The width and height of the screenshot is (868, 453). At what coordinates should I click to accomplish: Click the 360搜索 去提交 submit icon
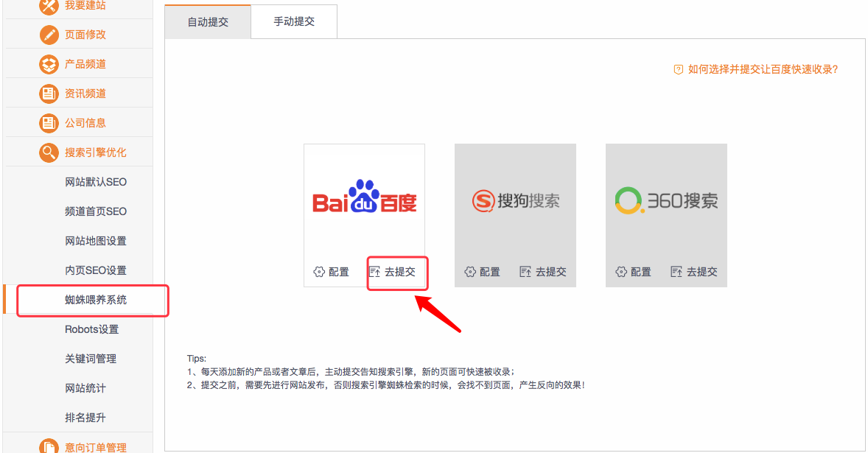676,272
